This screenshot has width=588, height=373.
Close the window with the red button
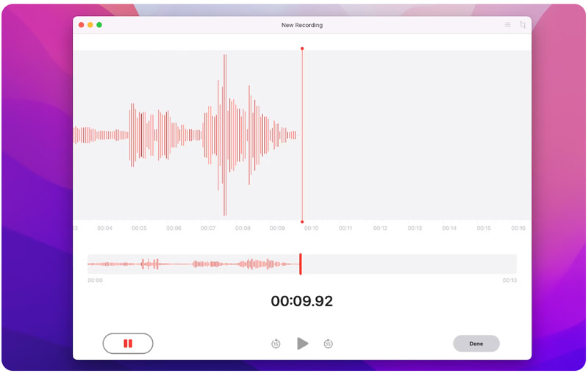tap(81, 25)
